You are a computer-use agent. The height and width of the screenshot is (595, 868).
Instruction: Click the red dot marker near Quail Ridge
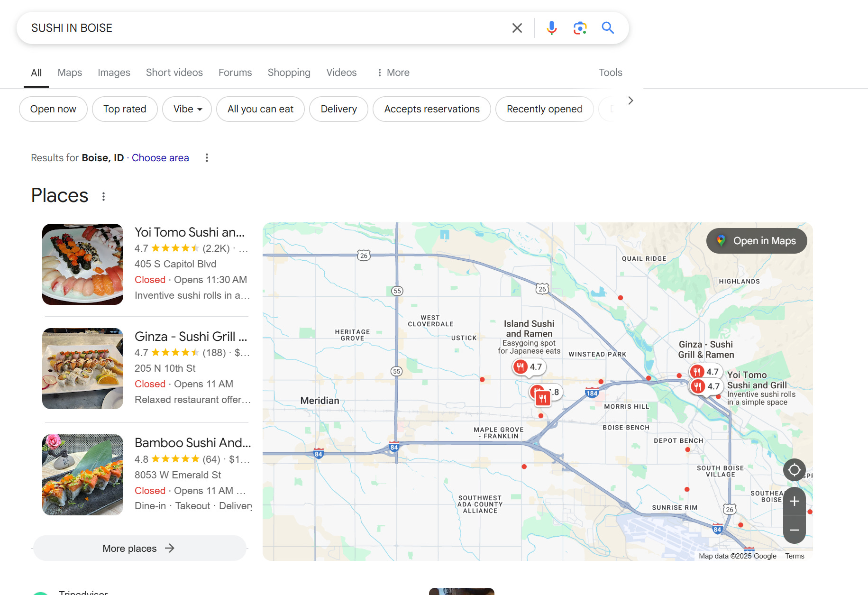621,298
